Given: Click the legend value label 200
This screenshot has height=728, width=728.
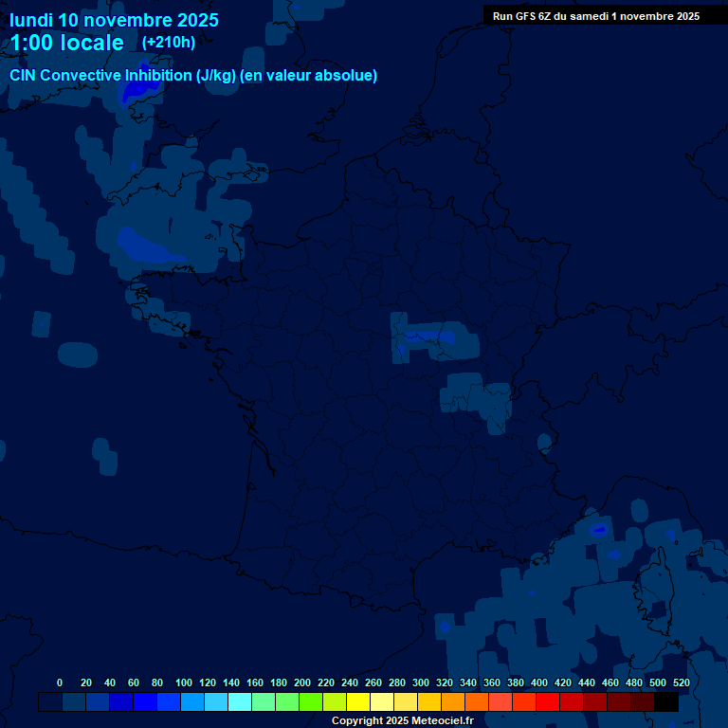Looking at the screenshot, I should (302, 682).
